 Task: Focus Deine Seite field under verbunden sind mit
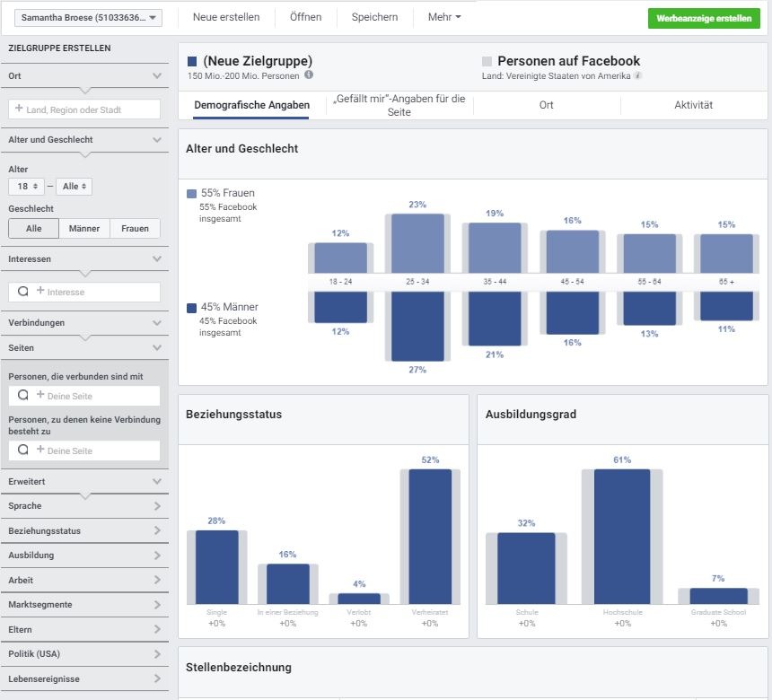(84, 396)
